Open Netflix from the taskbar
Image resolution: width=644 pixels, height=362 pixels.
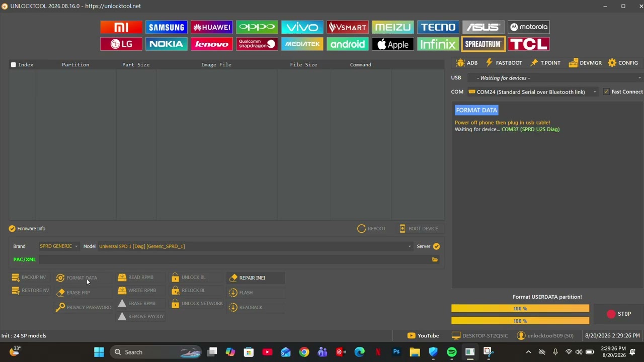tap(378, 352)
